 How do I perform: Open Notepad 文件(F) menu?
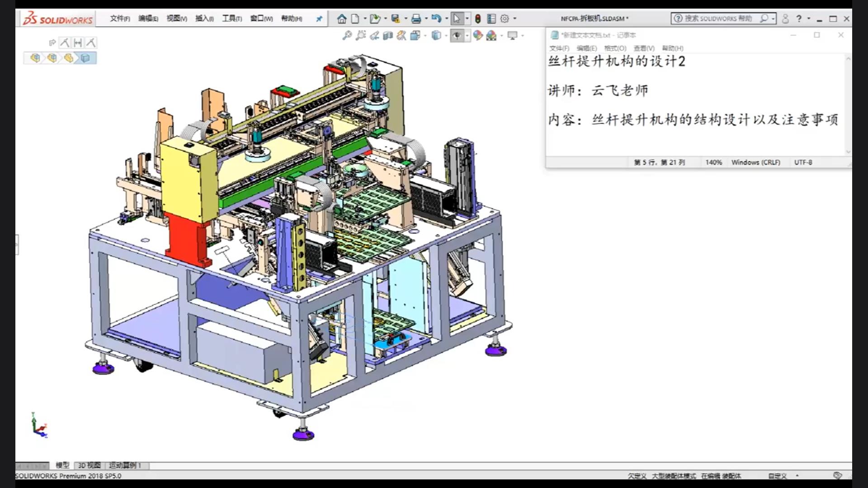(x=559, y=48)
